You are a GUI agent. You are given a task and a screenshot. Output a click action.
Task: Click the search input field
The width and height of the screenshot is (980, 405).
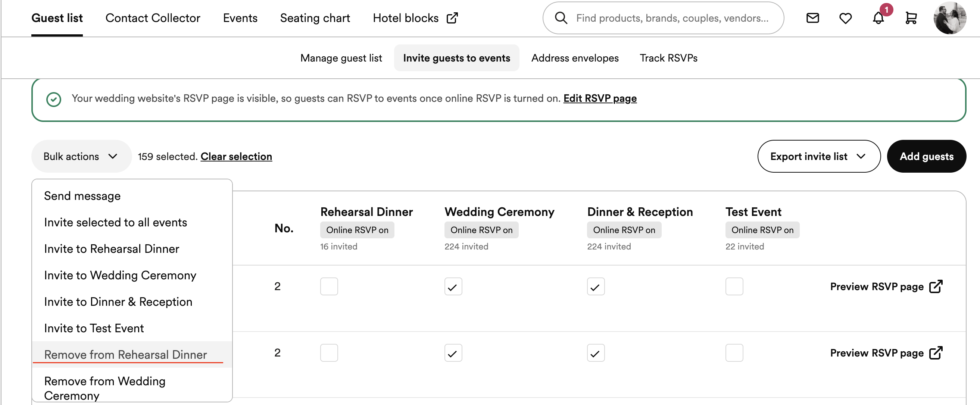pyautogui.click(x=664, y=18)
